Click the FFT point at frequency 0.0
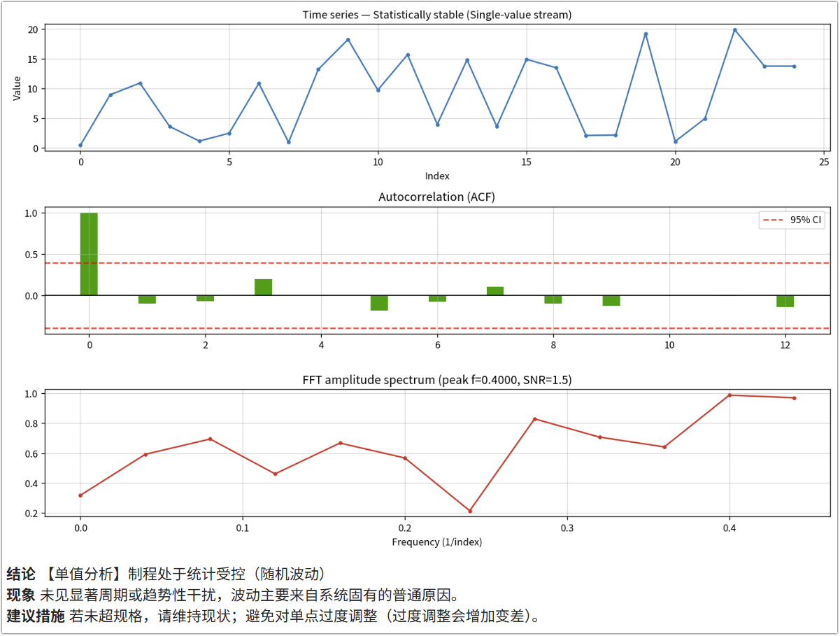This screenshot has height=636, width=840. (x=80, y=495)
